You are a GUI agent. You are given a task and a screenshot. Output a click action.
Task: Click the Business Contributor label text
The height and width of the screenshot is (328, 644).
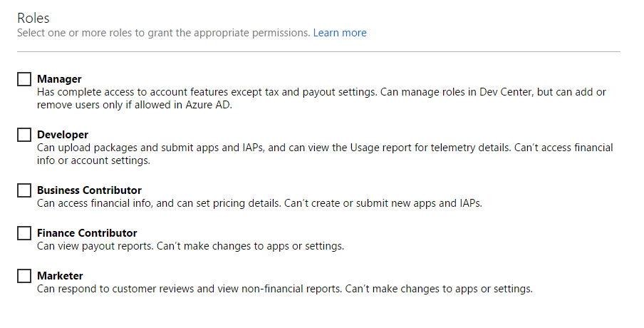click(89, 190)
